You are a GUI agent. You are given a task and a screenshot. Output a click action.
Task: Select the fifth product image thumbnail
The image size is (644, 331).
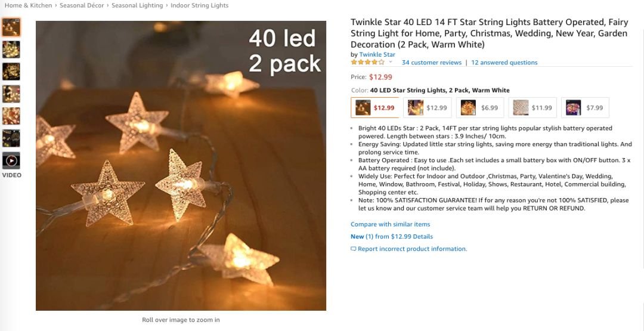pyautogui.click(x=11, y=116)
